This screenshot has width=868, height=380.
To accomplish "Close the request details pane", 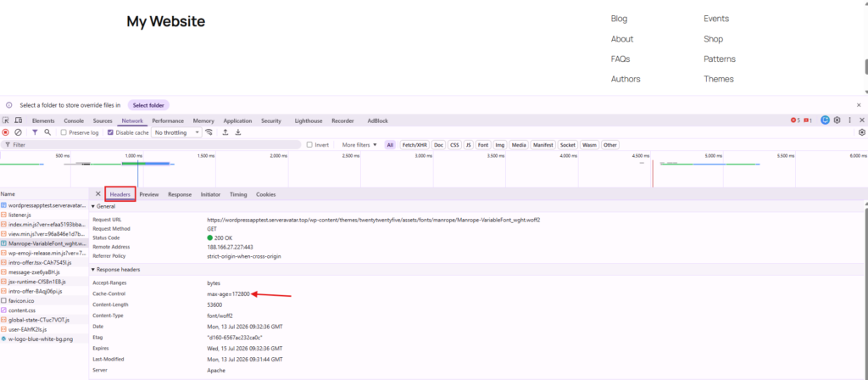I will [x=98, y=194].
